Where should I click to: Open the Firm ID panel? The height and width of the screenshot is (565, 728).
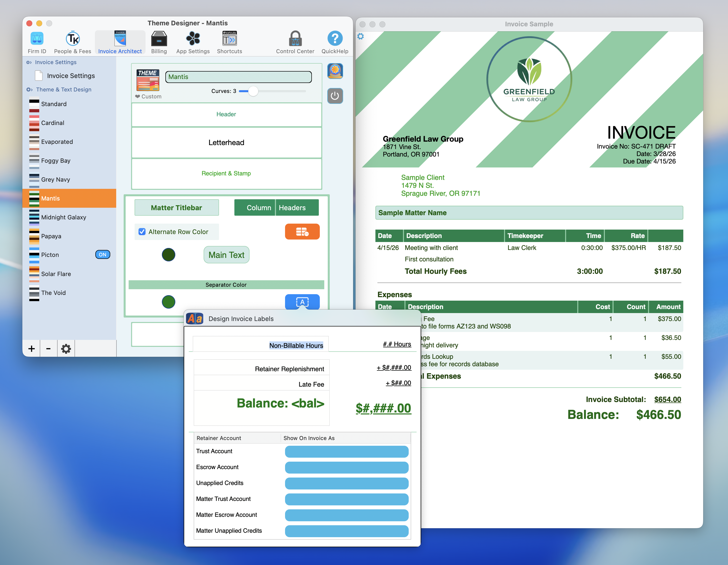click(x=37, y=42)
